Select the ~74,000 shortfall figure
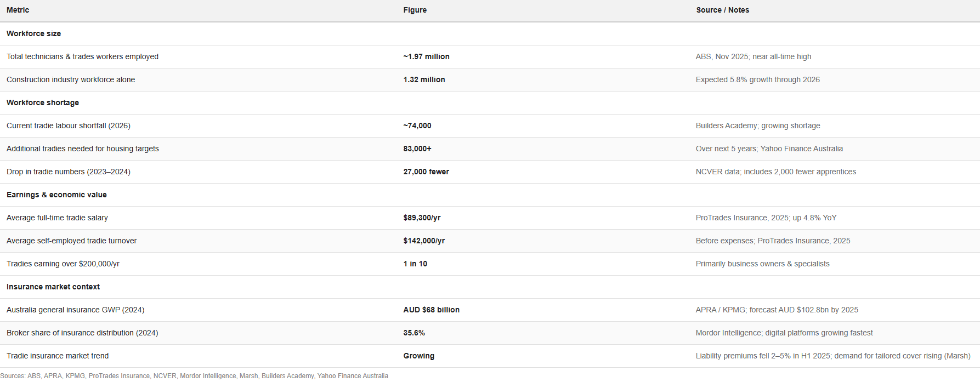 [x=417, y=126]
